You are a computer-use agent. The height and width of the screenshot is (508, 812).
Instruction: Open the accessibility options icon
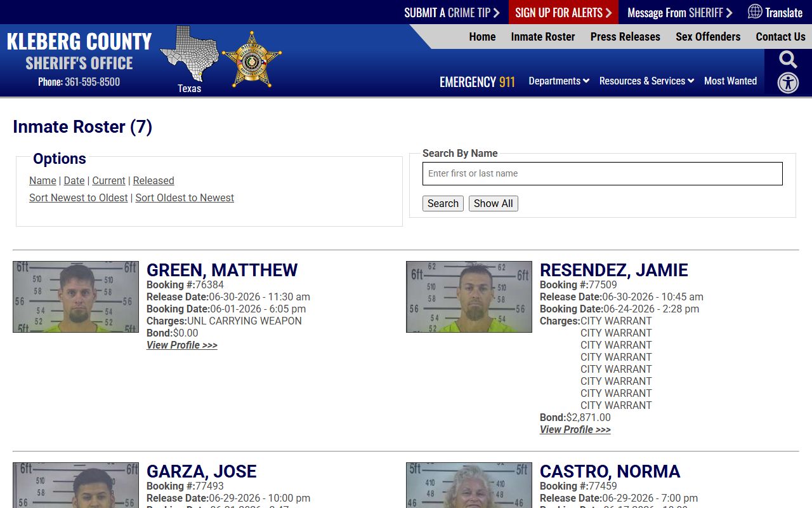pos(788,83)
